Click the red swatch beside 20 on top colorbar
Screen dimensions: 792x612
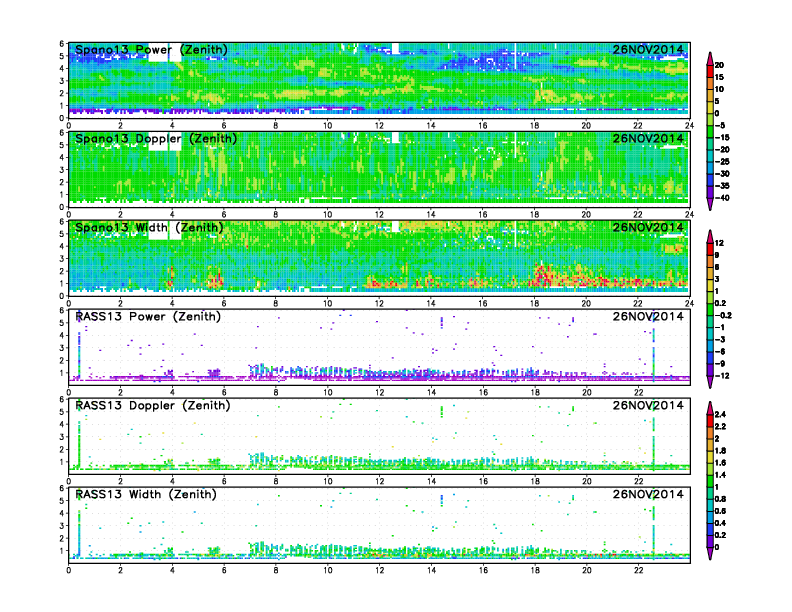(710, 71)
